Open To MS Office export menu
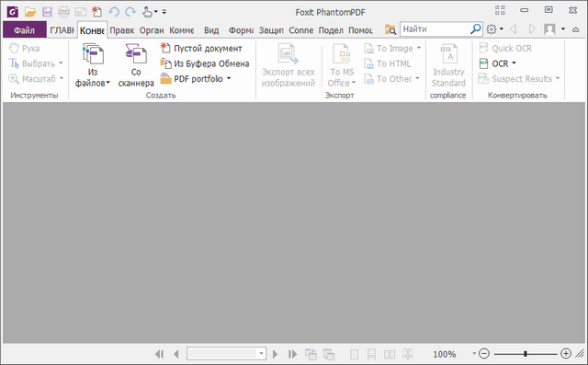The width and height of the screenshot is (588, 365). click(342, 65)
